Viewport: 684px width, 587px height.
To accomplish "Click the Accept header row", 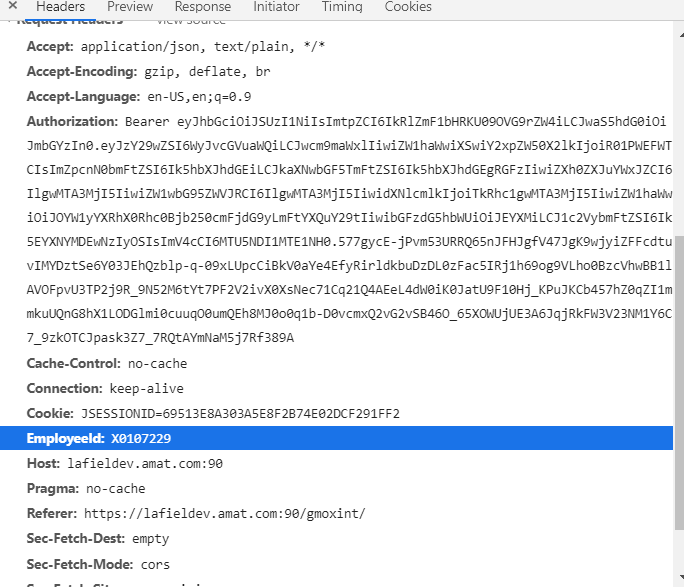I will 175,47.
